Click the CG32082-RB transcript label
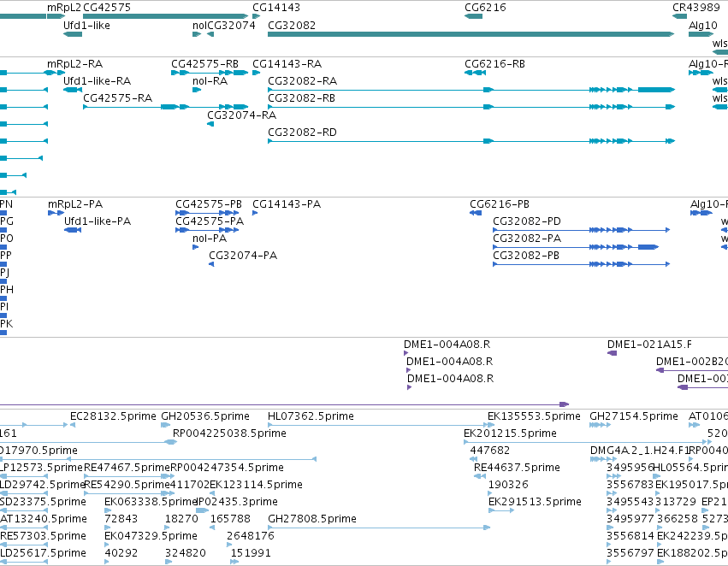 [x=301, y=97]
